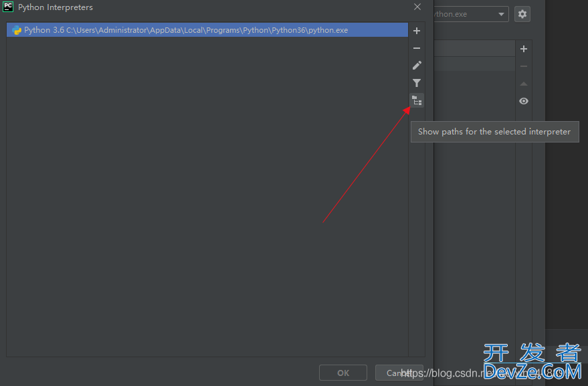Viewport: 588px width, 386px height.
Task: Show paths for the selected interpreter
Action: click(417, 100)
